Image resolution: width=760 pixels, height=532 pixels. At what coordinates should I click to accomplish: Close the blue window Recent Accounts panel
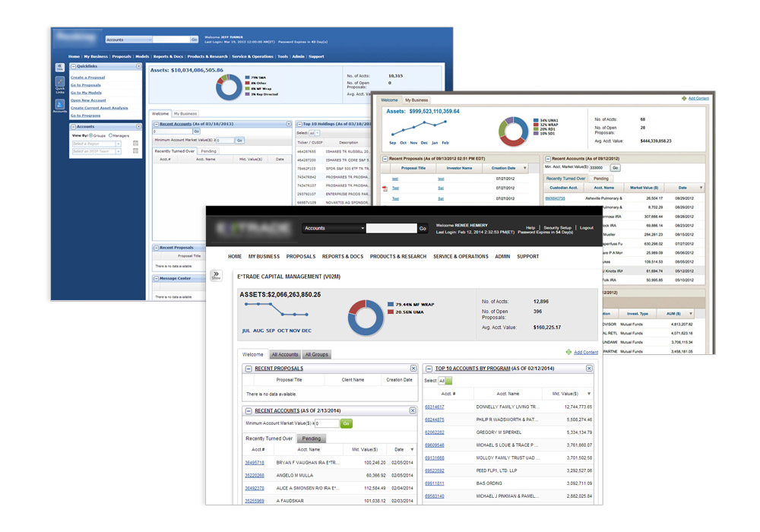289,124
